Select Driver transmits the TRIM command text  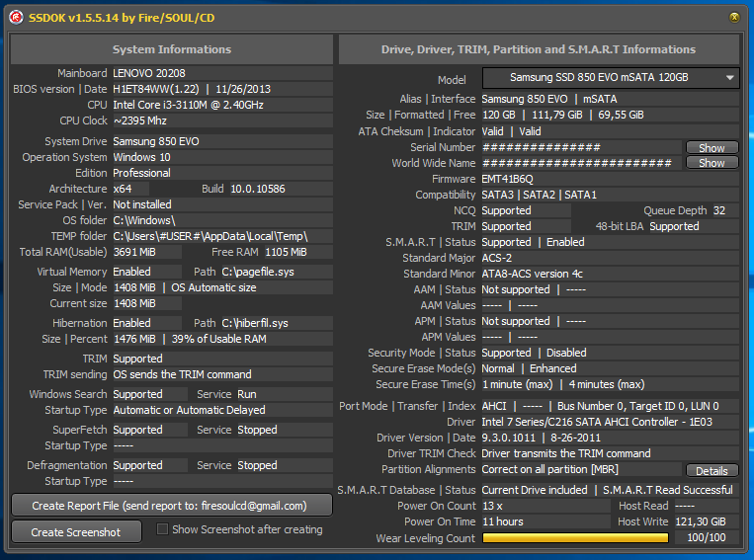tap(566, 453)
